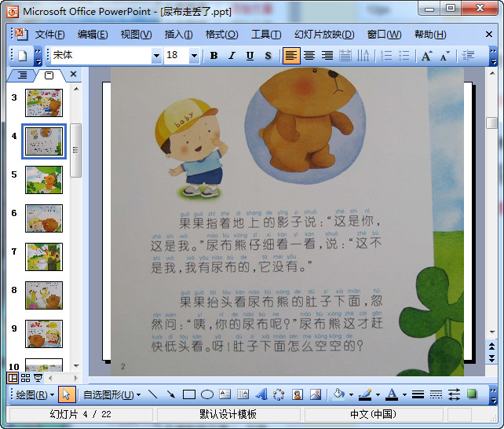This screenshot has height=429, width=504.
Task: Click the Arrow Style icon
Action: [x=455, y=394]
